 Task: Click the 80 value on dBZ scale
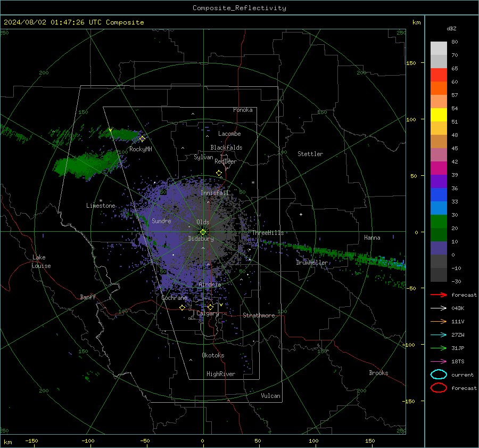pos(455,42)
